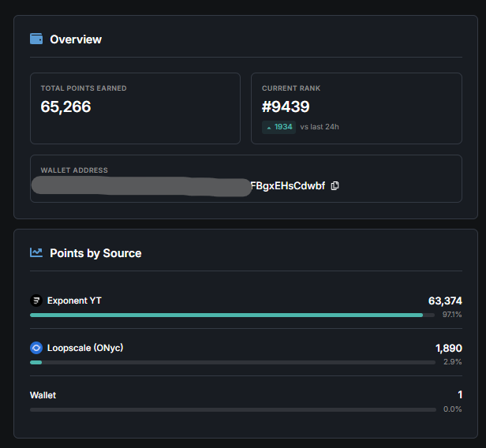Click the Loopscale (ONyc) source label
Screen dimensions: 486x448
click(x=85, y=348)
